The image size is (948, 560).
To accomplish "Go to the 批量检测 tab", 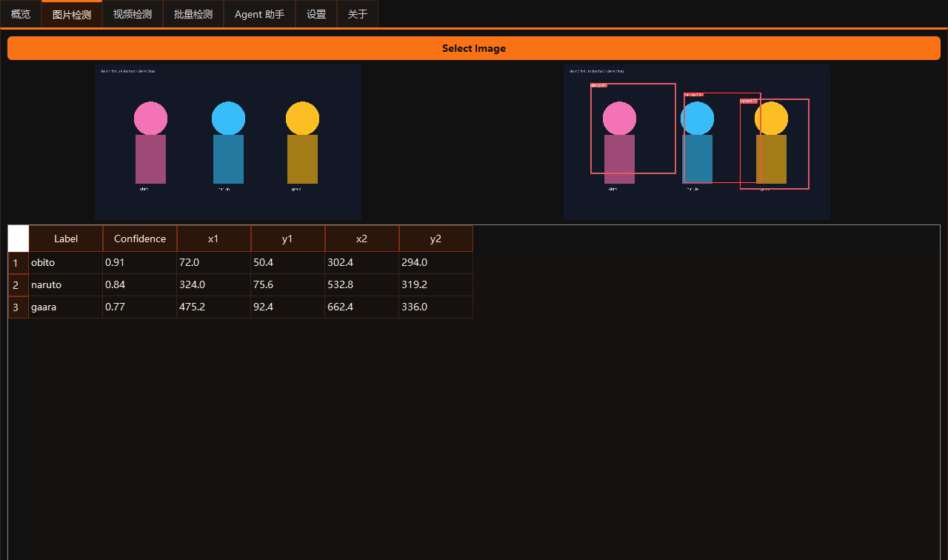I will point(193,14).
